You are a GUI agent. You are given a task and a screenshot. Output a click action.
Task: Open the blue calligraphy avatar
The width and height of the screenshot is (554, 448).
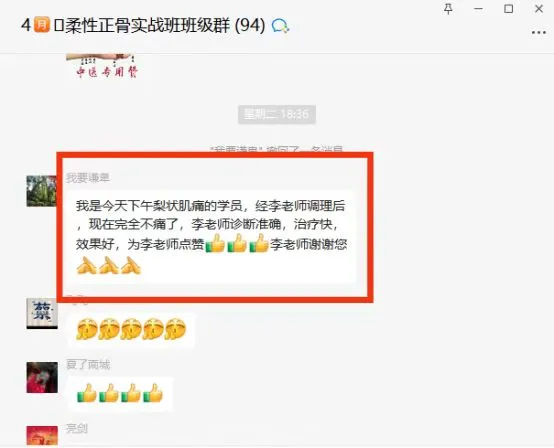pyautogui.click(x=42, y=313)
